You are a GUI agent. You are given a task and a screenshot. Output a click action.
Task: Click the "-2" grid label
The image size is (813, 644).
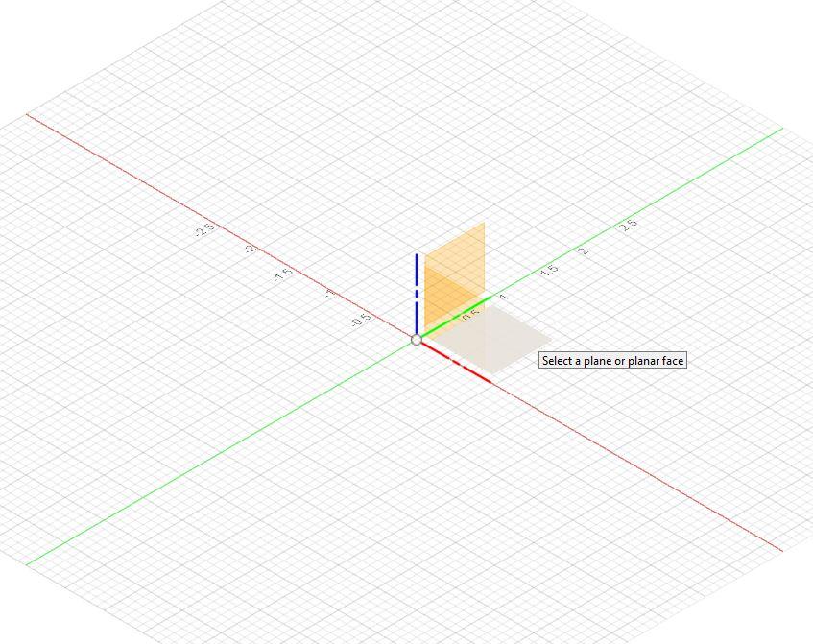coord(251,250)
